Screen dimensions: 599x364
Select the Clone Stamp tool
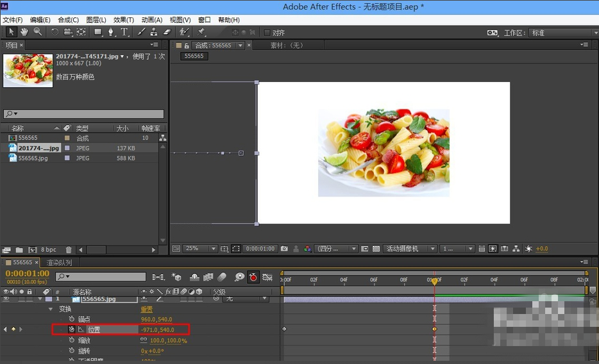pyautogui.click(x=154, y=32)
